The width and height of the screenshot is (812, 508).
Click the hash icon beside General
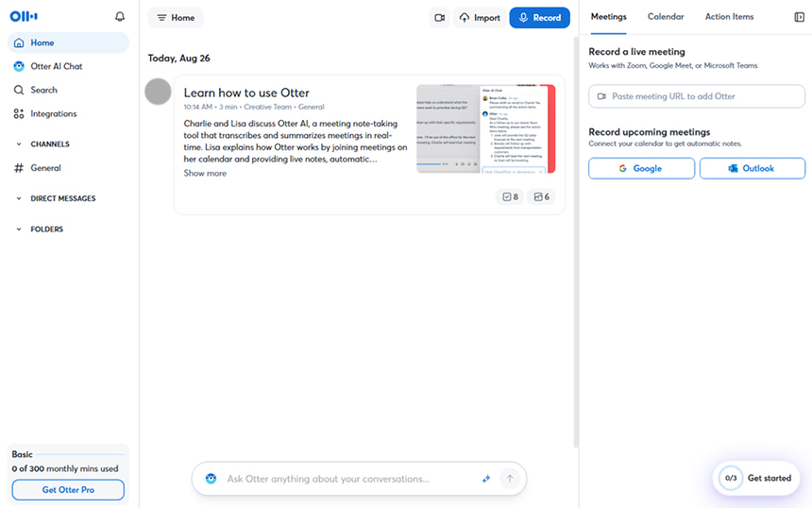19,168
